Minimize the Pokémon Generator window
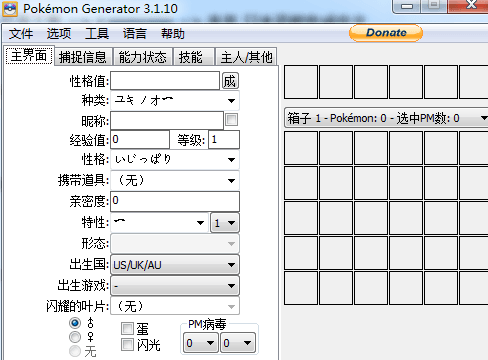 [x=407, y=6]
